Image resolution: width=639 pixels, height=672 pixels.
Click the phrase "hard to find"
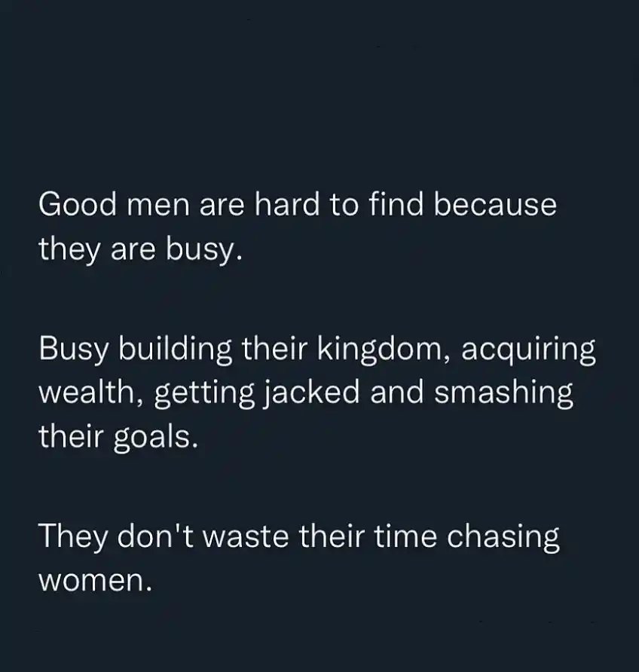[338, 204]
